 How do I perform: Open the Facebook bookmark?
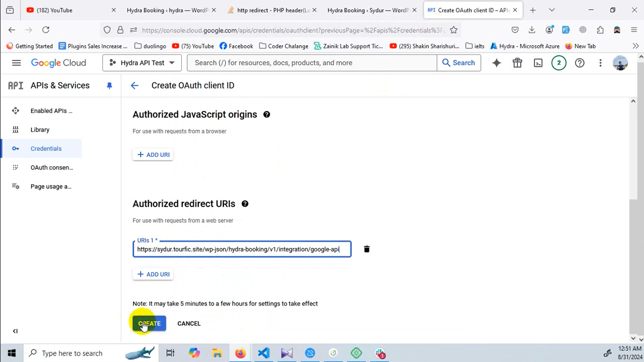[236, 46]
